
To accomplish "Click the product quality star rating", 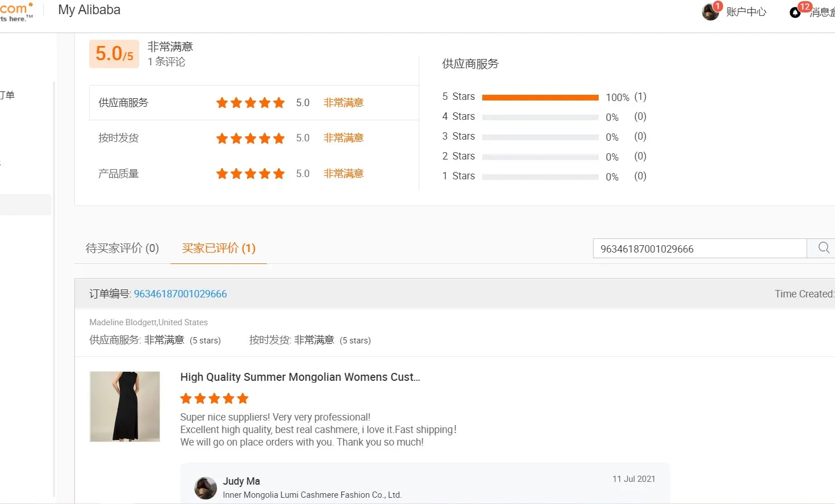I will tap(250, 174).
